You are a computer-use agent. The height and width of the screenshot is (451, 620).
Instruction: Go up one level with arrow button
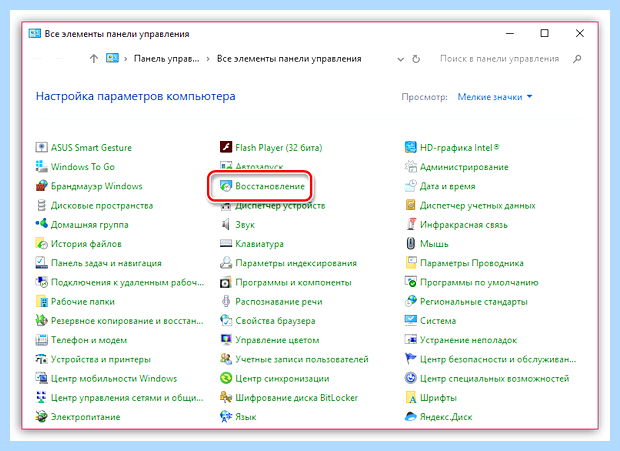[x=94, y=59]
